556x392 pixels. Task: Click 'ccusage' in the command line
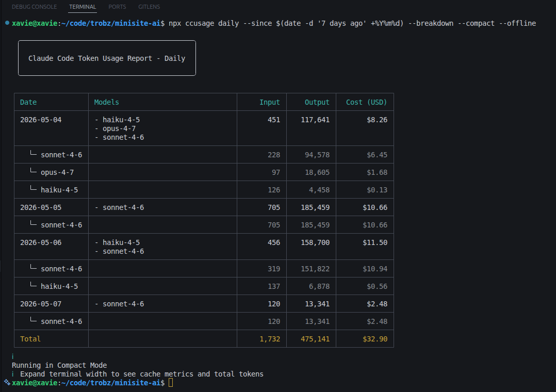pos(200,23)
